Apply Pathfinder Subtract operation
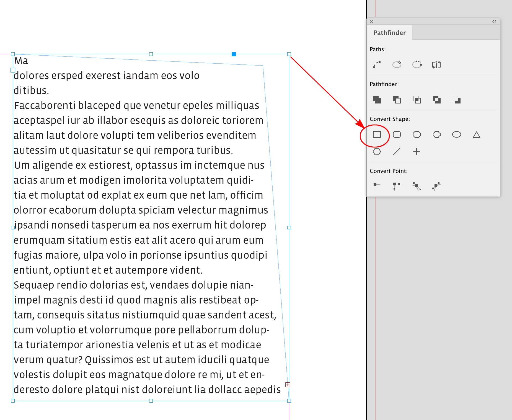 (x=397, y=100)
